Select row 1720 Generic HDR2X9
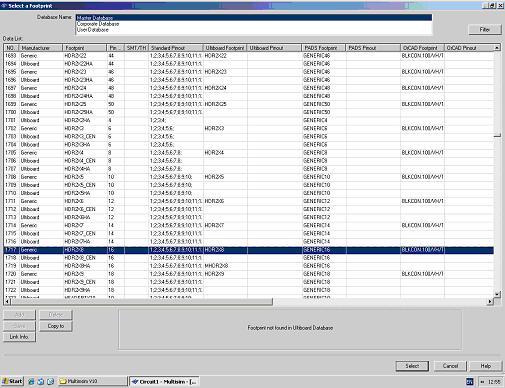Screen dimensions: 505x388 [x=249, y=274]
